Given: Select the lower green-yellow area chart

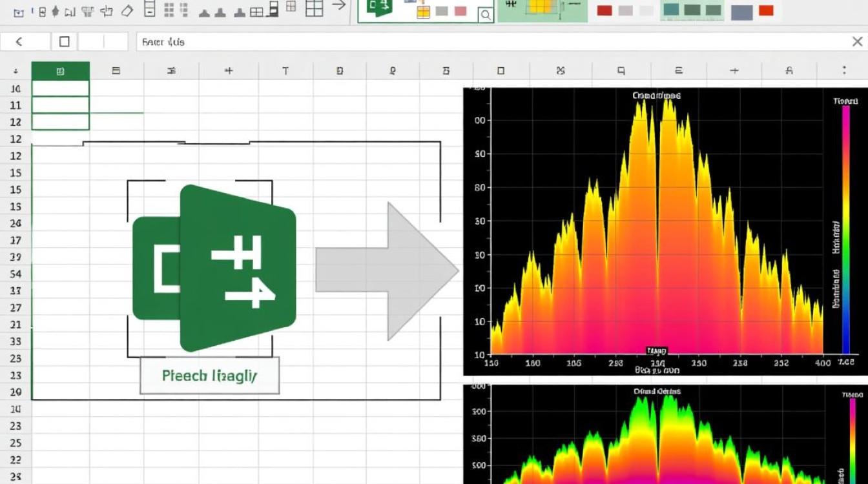Looking at the screenshot, I should tap(665, 433).
